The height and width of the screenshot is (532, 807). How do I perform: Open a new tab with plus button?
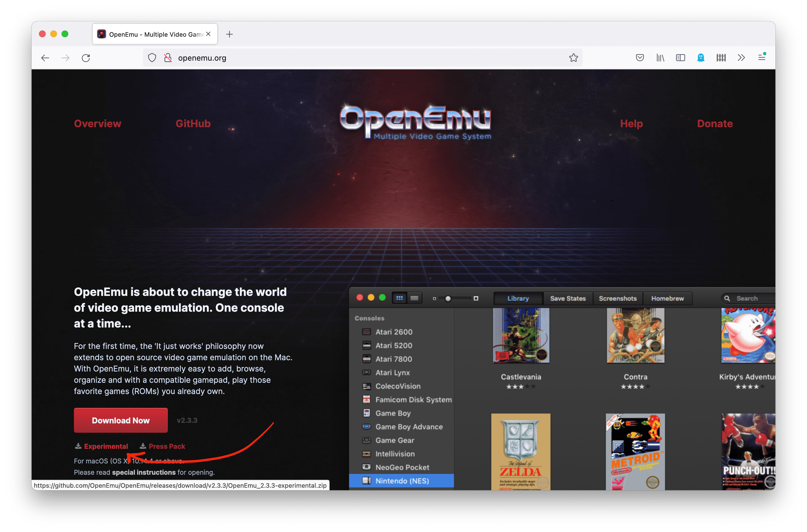tap(229, 34)
